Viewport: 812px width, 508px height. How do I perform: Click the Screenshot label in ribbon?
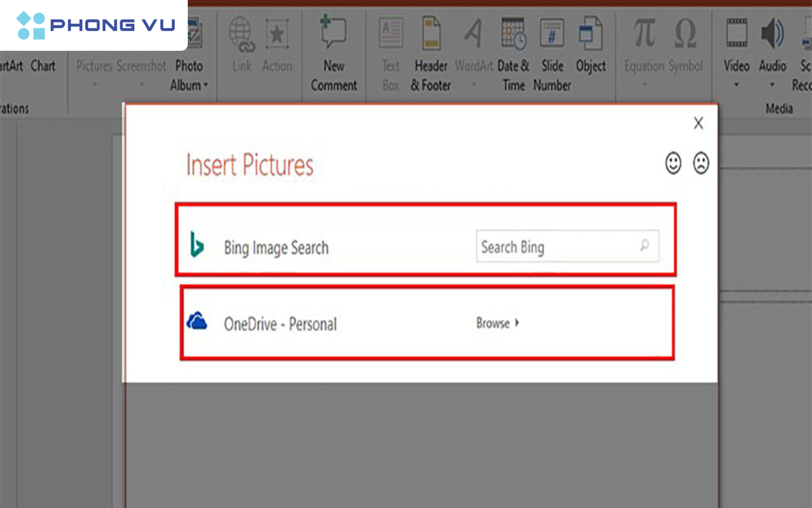[142, 66]
